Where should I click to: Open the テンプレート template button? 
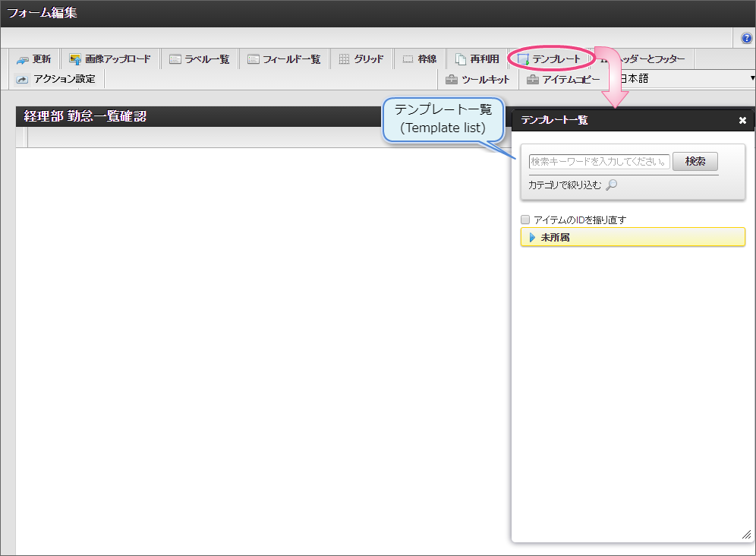(549, 59)
